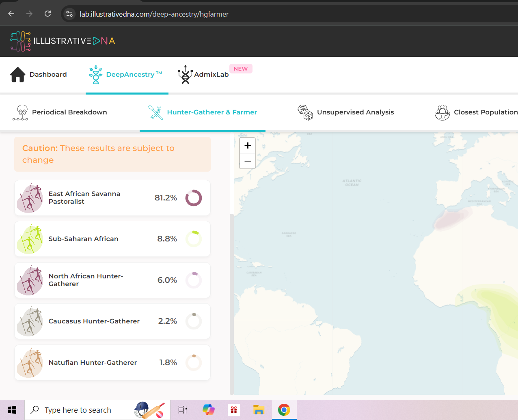Open the Periodical Breakdown tab
This screenshot has width=518, height=420.
(x=60, y=112)
